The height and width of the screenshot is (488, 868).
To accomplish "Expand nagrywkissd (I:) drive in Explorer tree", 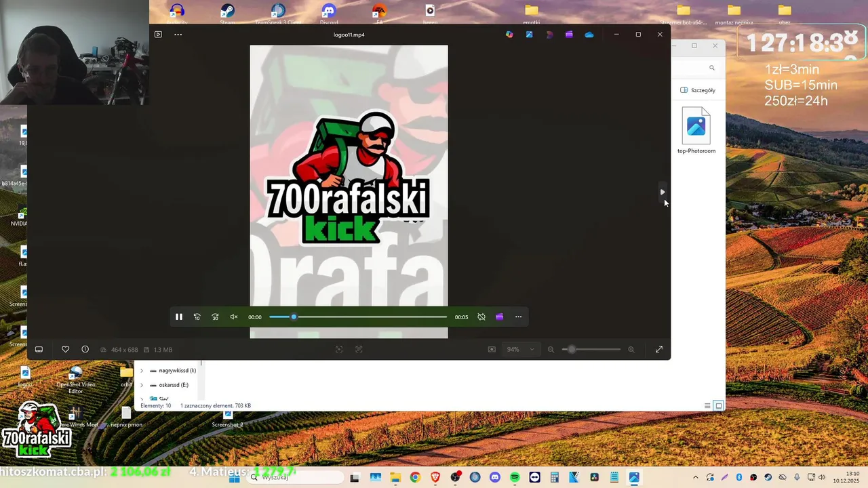I will (142, 371).
